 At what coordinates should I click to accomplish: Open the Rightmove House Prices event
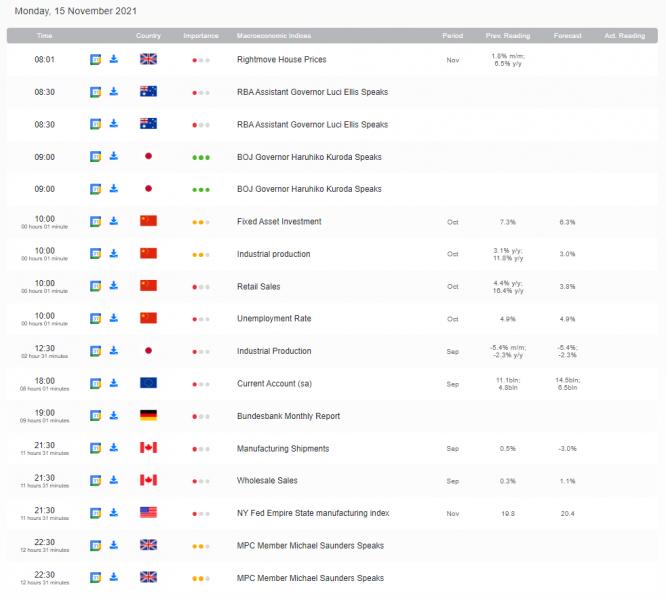click(280, 59)
